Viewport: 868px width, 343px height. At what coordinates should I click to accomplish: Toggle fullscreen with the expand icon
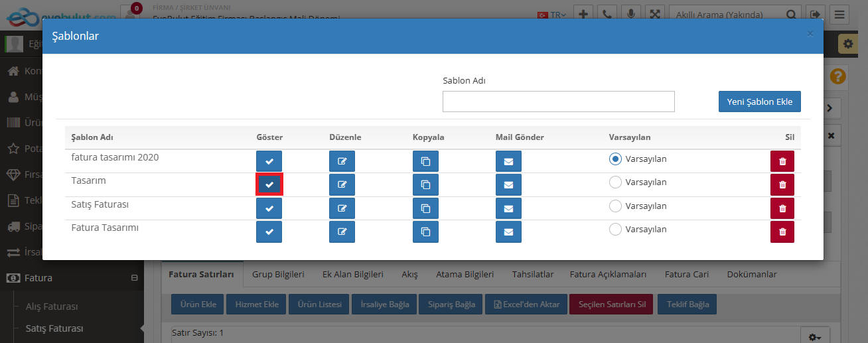654,14
